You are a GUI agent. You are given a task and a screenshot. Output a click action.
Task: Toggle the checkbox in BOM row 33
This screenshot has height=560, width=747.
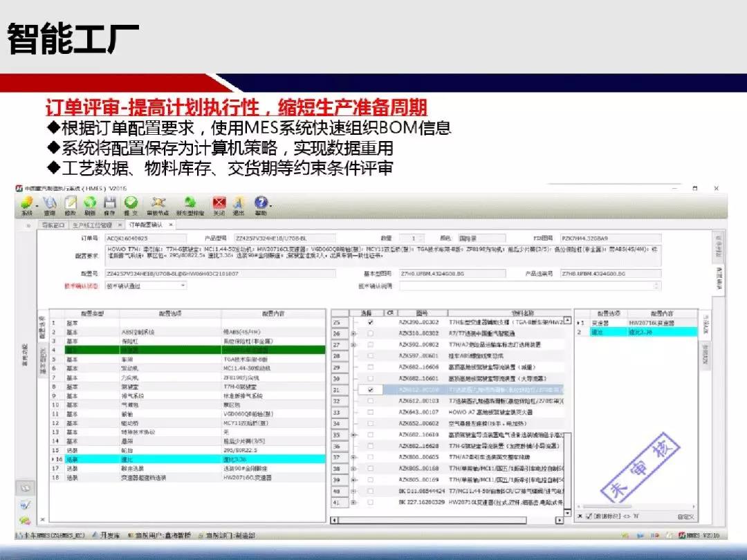coord(370,412)
